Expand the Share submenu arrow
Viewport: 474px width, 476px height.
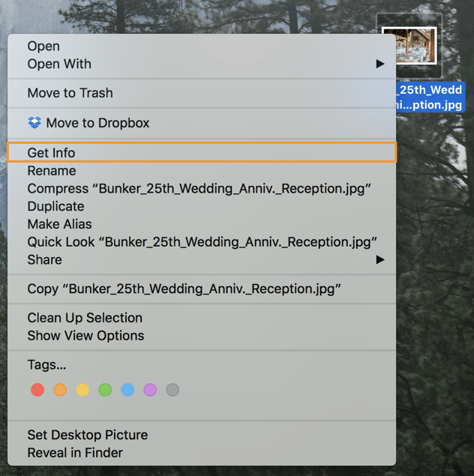click(x=380, y=259)
